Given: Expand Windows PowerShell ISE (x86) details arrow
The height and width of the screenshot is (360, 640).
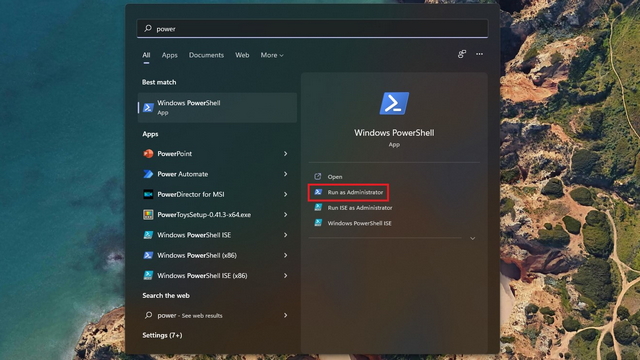Looking at the screenshot, I should [x=285, y=276].
